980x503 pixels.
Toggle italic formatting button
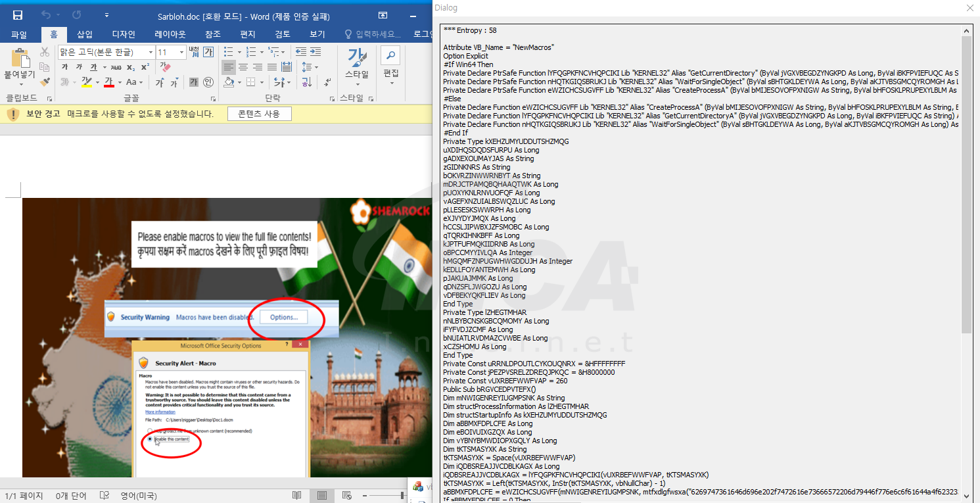pos(79,67)
